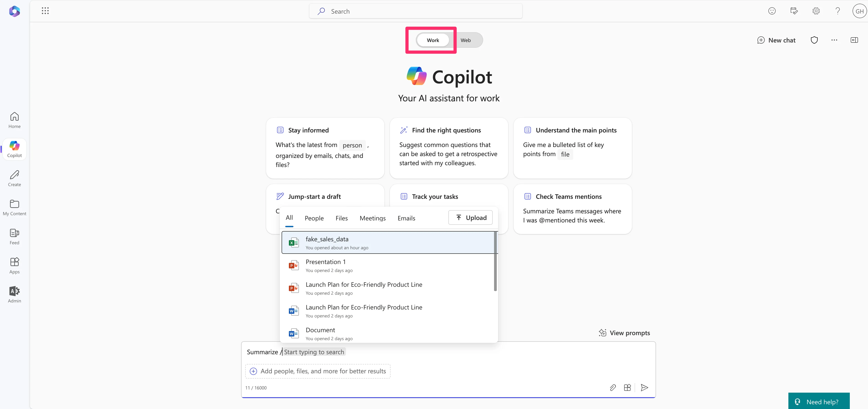Switch toggle to Web mode
This screenshot has width=868, height=409.
[x=466, y=40]
